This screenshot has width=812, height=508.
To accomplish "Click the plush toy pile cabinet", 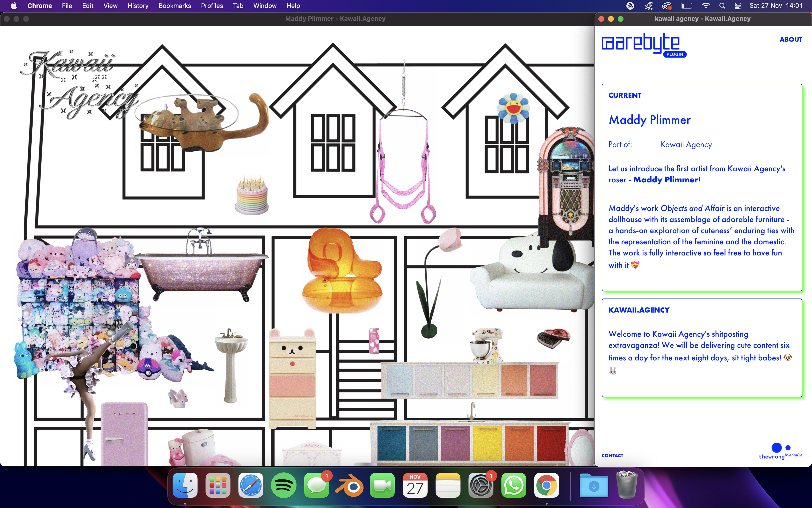I will click(80, 302).
